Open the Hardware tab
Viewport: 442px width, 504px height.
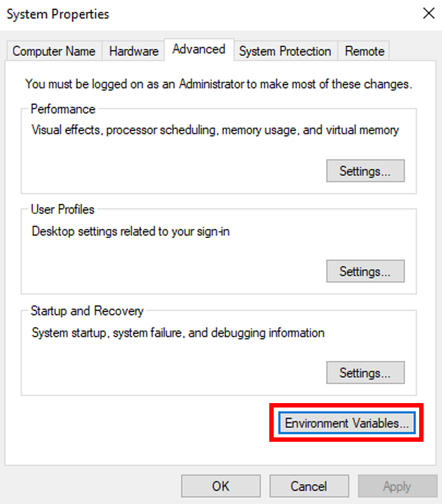click(x=134, y=51)
